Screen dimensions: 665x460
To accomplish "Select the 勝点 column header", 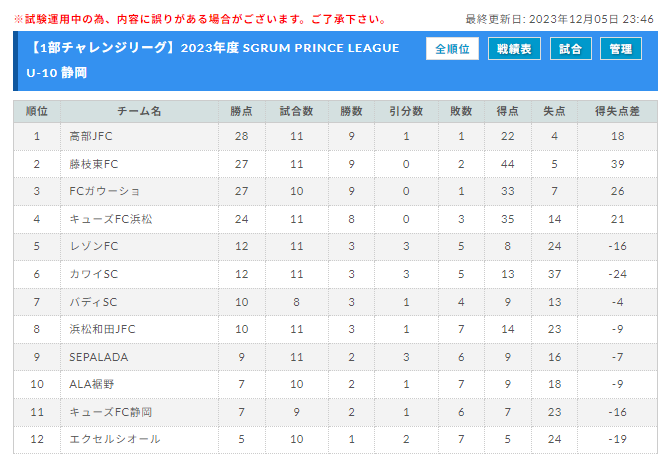I will (242, 112).
